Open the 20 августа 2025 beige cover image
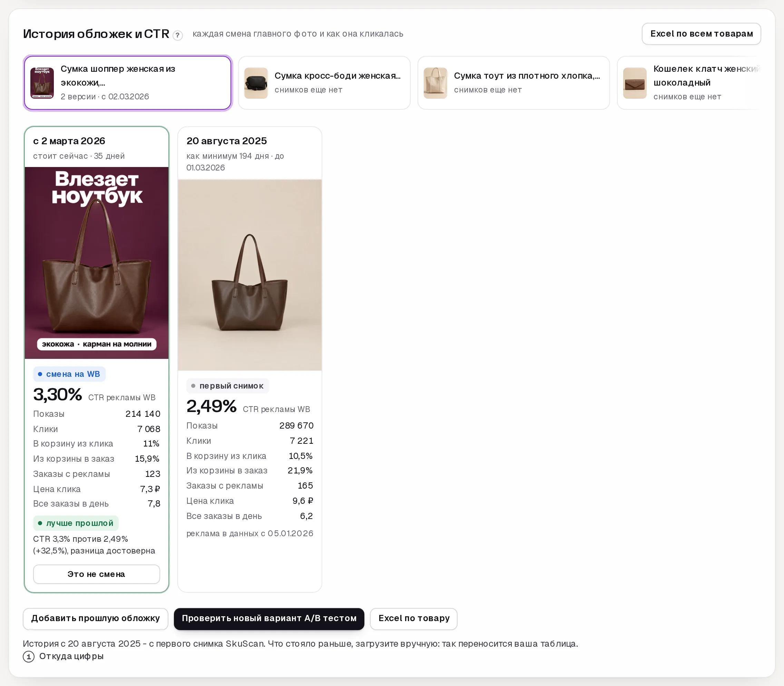The image size is (784, 686). [249, 275]
